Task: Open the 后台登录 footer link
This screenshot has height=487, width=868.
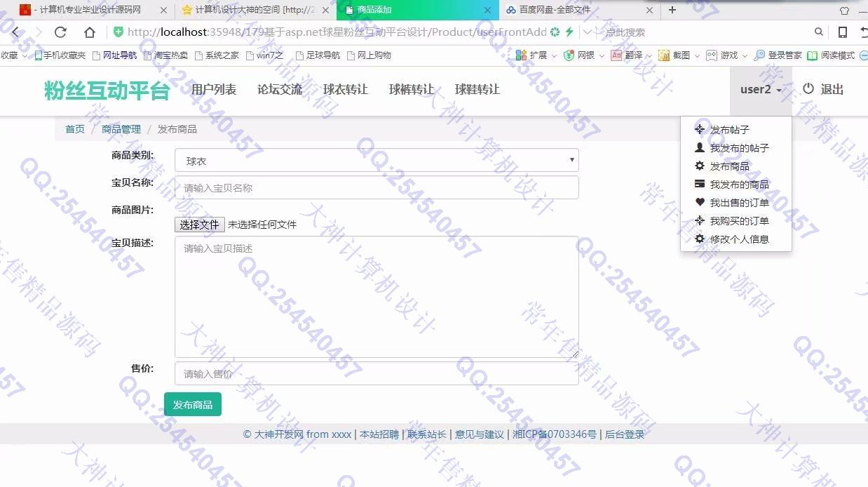Action: click(x=625, y=434)
